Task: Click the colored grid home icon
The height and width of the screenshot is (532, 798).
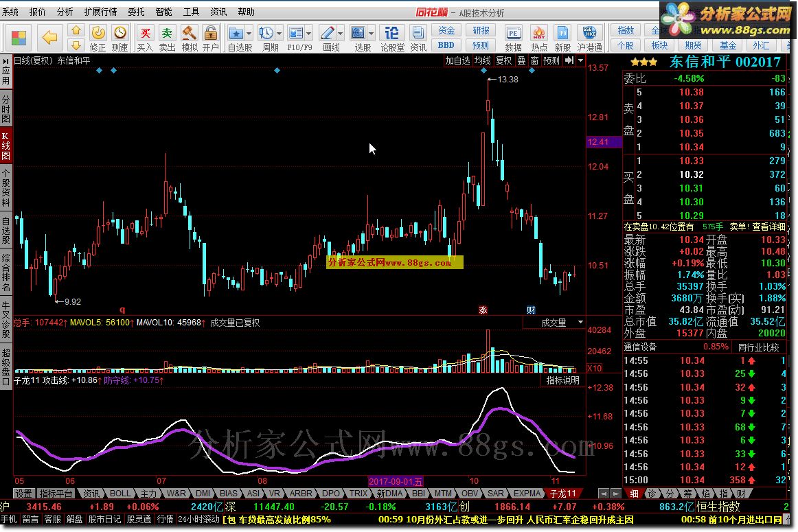Action: pos(19,38)
